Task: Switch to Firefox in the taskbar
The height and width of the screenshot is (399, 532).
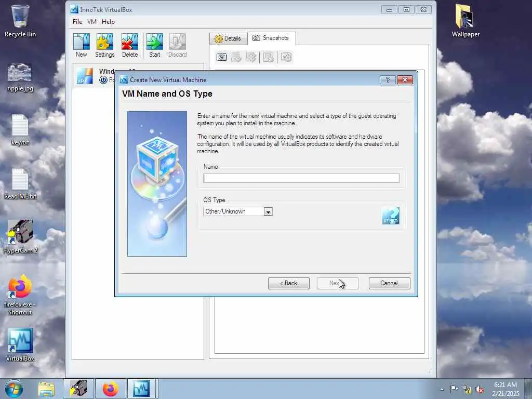Action: point(110,389)
